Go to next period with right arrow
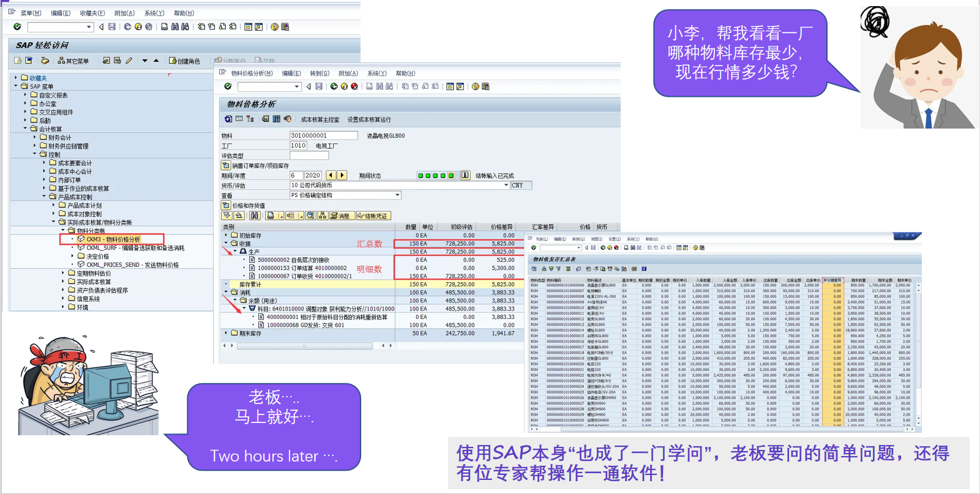The width and height of the screenshot is (980, 494). [342, 175]
